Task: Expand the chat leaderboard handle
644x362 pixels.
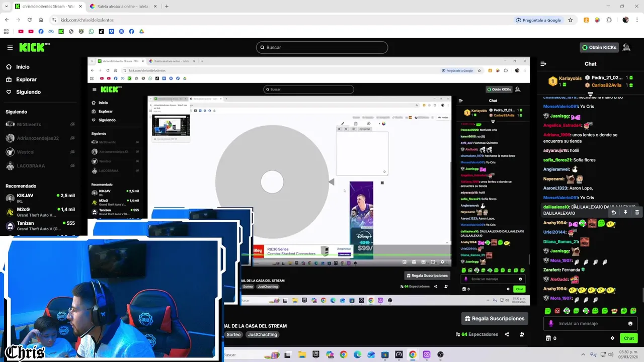Action: coord(590,94)
